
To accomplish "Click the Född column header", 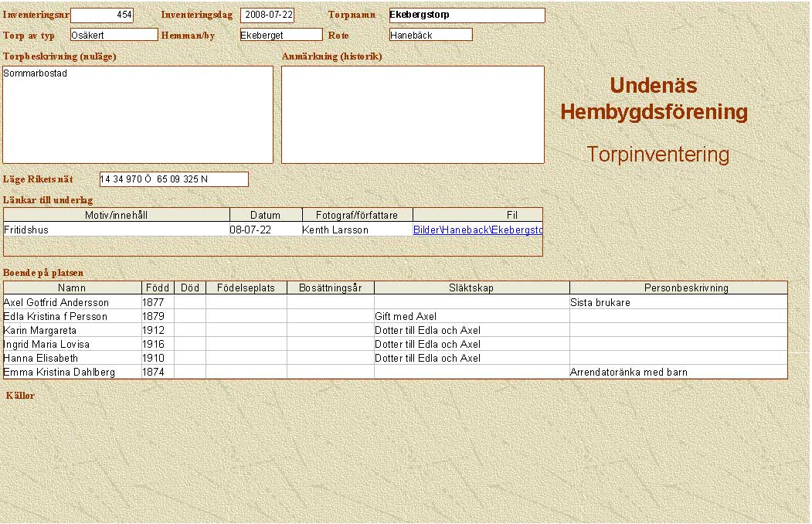I will pos(158,288).
